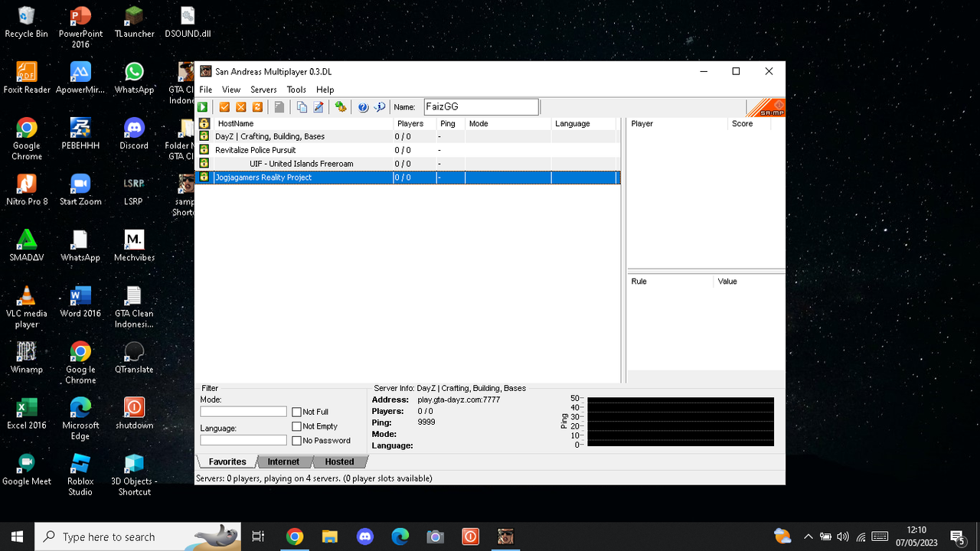
Task: Click the green Connect play icon
Action: 203,107
